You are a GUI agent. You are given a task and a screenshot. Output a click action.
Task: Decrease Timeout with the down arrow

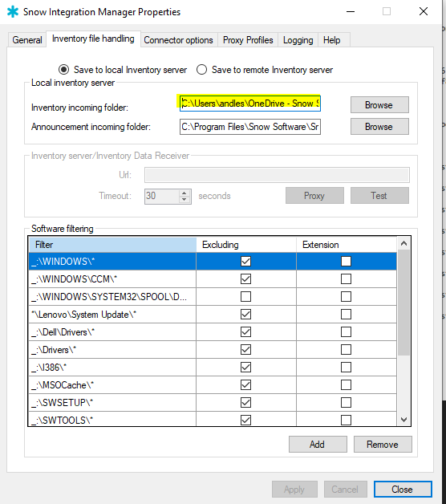[184, 200]
